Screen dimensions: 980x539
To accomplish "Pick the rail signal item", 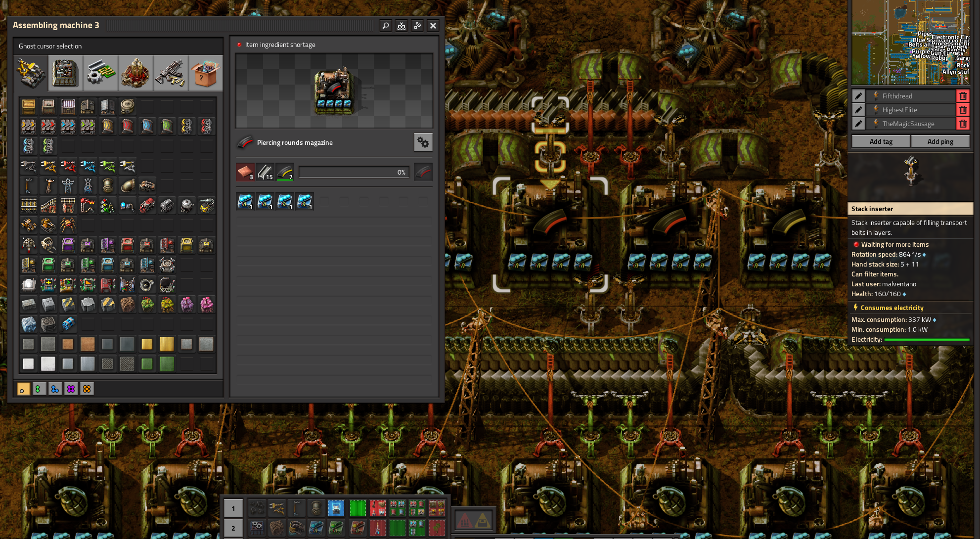I will point(108,205).
